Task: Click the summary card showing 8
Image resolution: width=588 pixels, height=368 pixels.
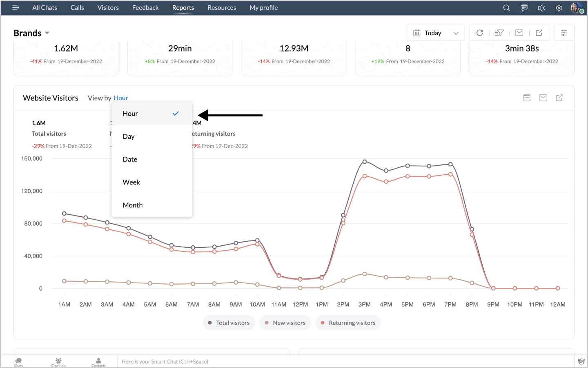Action: 408,58
